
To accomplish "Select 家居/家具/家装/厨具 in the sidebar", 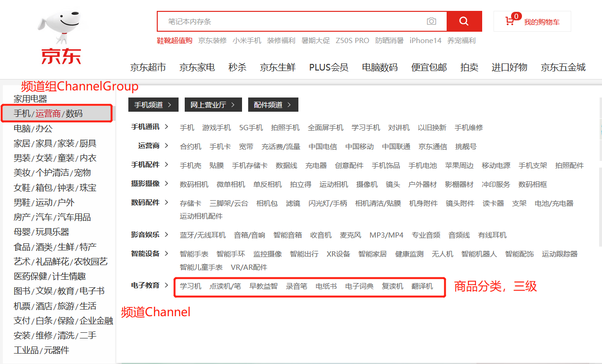I will coord(55,143).
